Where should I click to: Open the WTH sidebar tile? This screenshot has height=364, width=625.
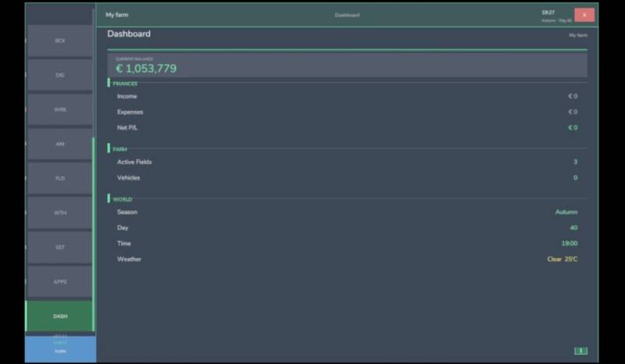[60, 212]
